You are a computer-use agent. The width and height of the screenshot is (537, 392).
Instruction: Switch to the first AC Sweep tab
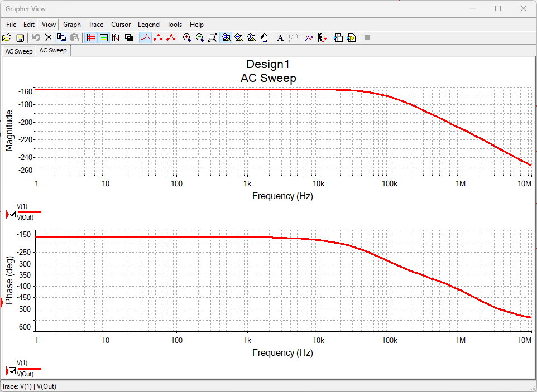coord(18,51)
